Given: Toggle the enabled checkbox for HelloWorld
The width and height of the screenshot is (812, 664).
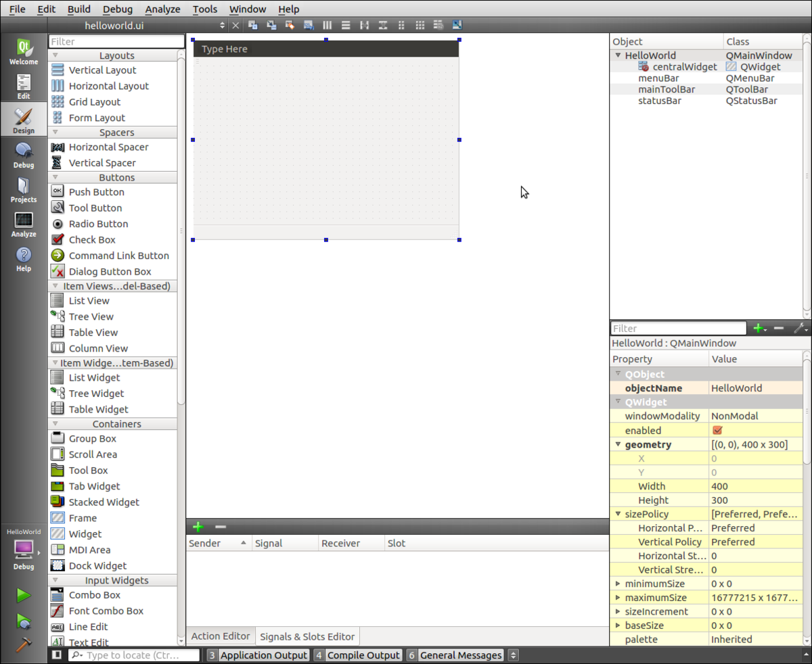Looking at the screenshot, I should point(717,430).
